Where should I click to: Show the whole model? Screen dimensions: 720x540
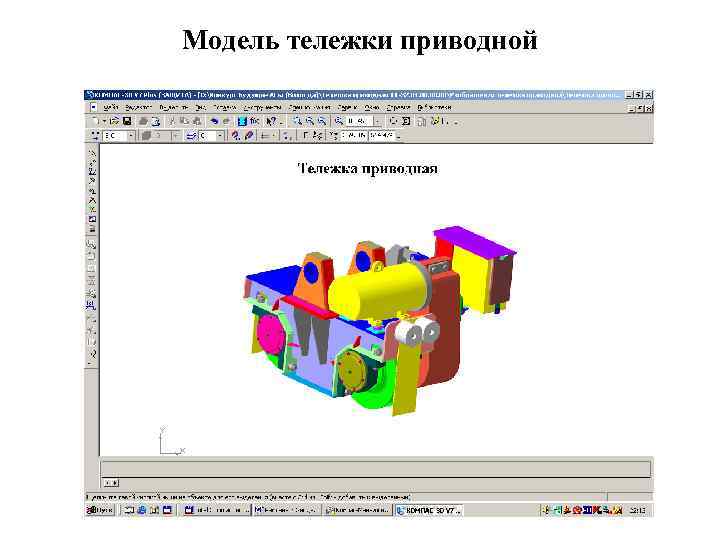tap(406, 121)
